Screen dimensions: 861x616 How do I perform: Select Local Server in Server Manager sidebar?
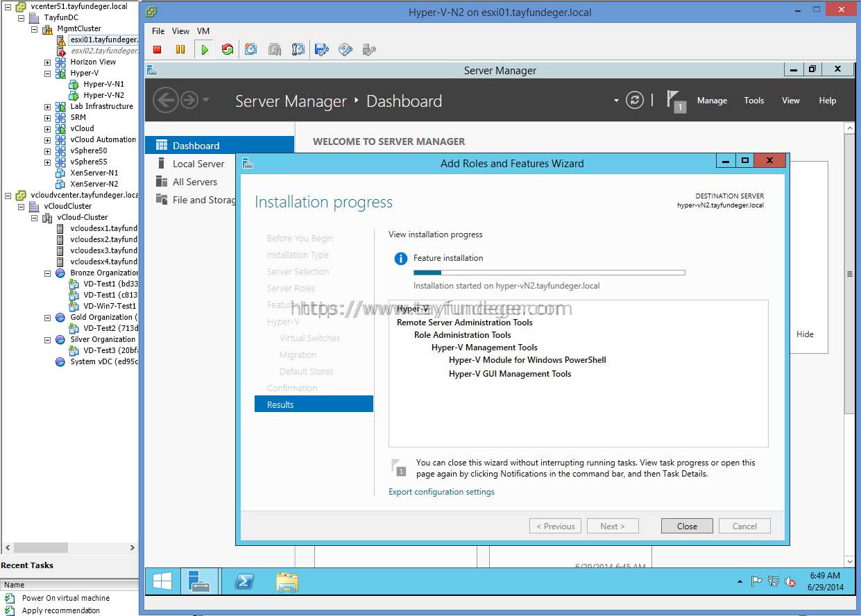[198, 164]
